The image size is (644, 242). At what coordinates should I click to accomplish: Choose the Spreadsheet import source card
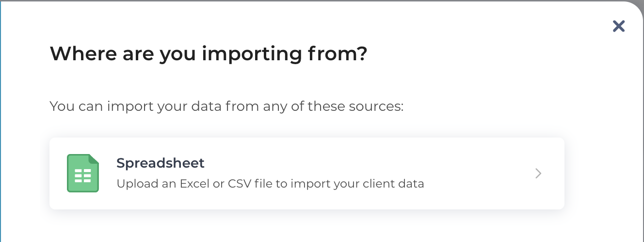[x=307, y=173]
